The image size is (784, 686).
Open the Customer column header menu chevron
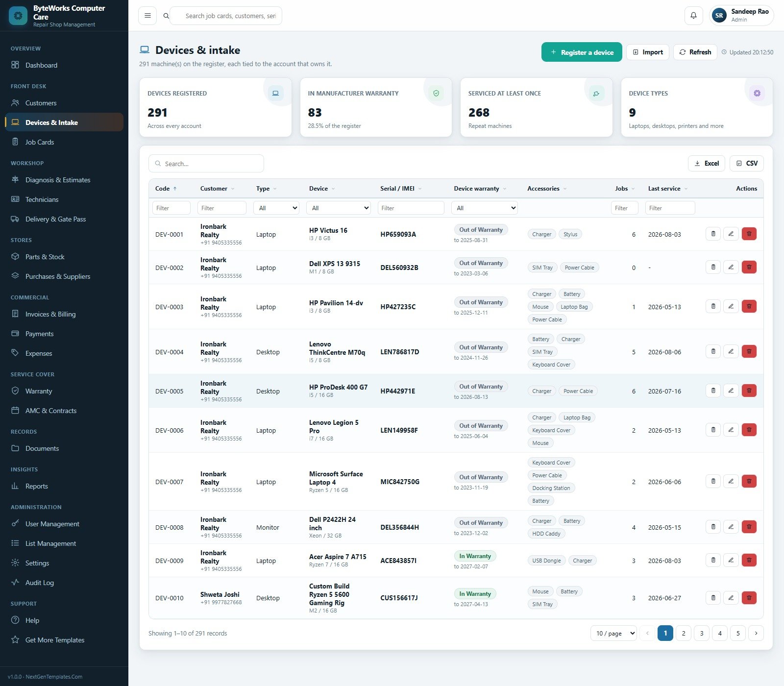(233, 189)
